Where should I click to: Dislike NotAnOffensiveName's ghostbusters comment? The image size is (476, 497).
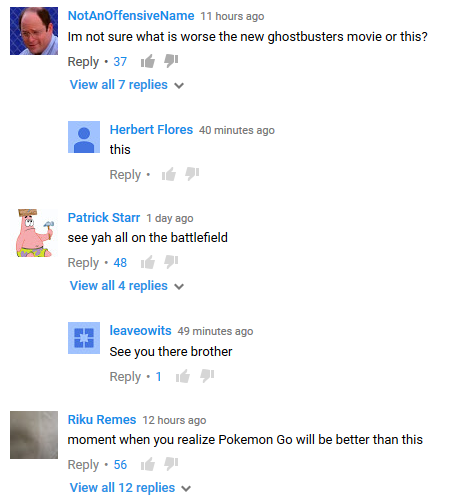(171, 61)
